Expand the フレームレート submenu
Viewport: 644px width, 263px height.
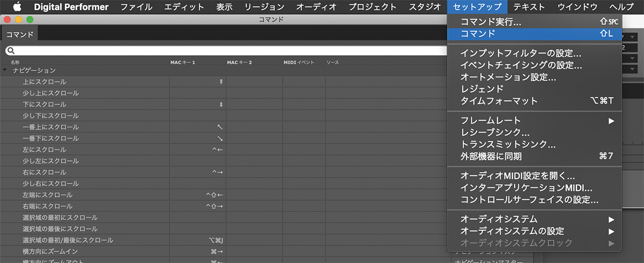pyautogui.click(x=535, y=121)
